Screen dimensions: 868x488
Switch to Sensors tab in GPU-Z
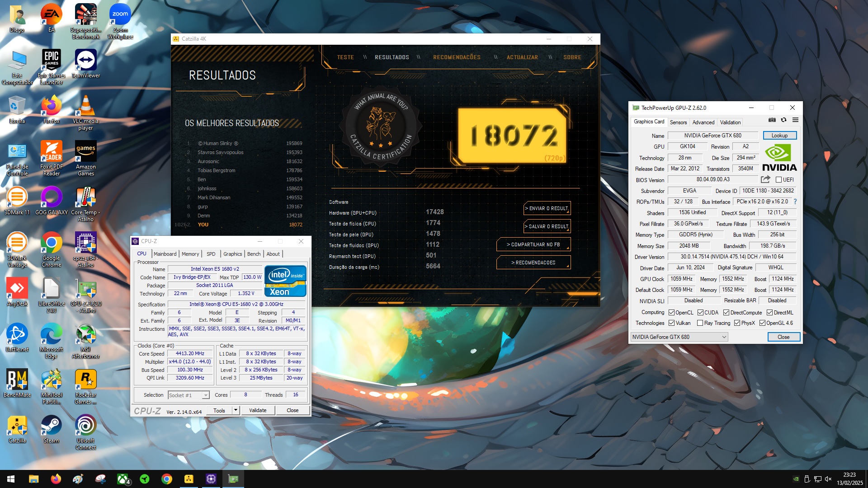pyautogui.click(x=678, y=122)
